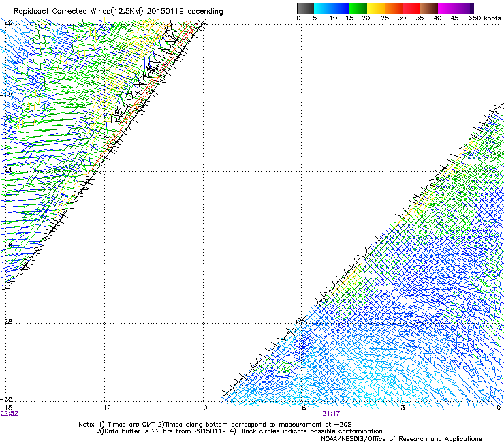This screenshot has width=504, height=443.
Task: Click the red 30-35 knots legend color
Action: 411,8
